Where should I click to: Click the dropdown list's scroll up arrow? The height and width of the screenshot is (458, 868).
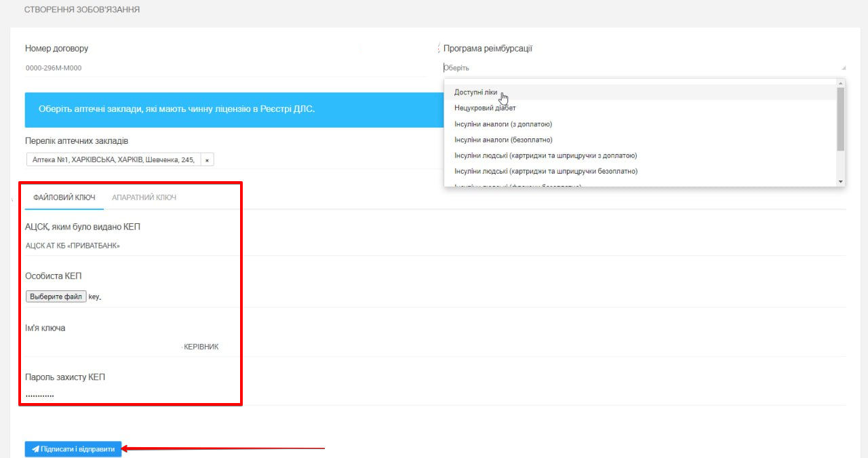(x=841, y=83)
